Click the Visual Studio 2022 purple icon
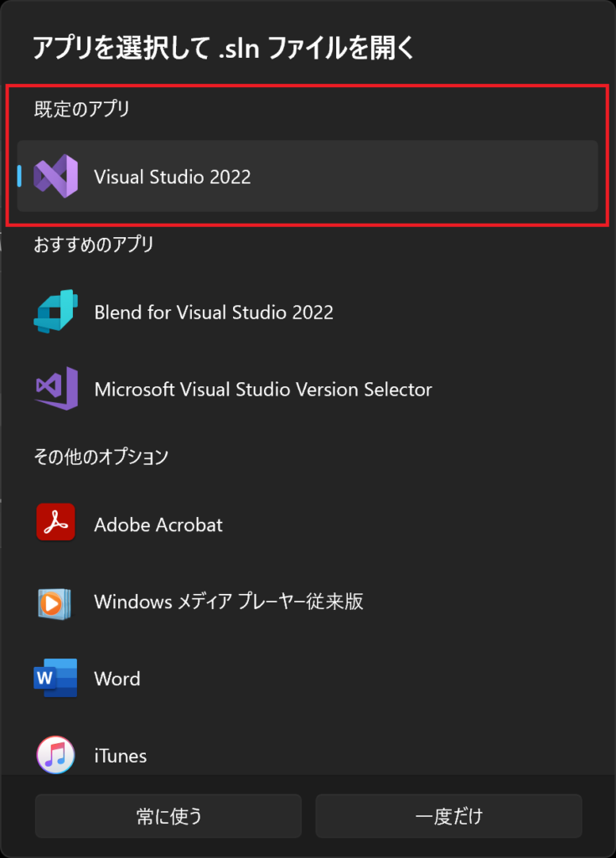 tap(56, 176)
